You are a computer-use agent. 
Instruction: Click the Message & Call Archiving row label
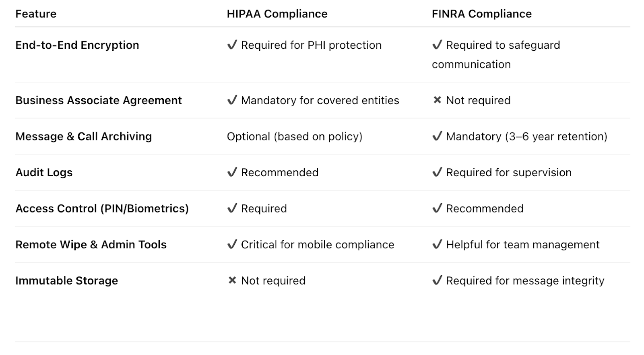pos(84,136)
